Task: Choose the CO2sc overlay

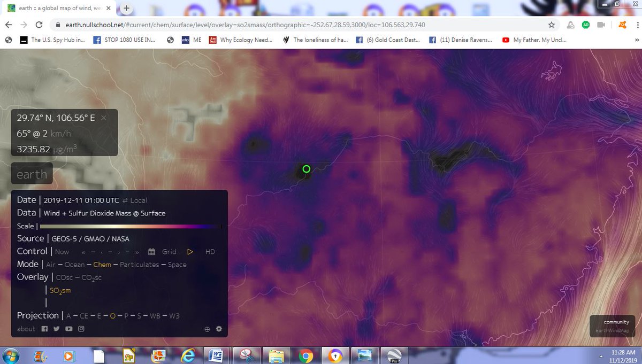Action: point(91,277)
